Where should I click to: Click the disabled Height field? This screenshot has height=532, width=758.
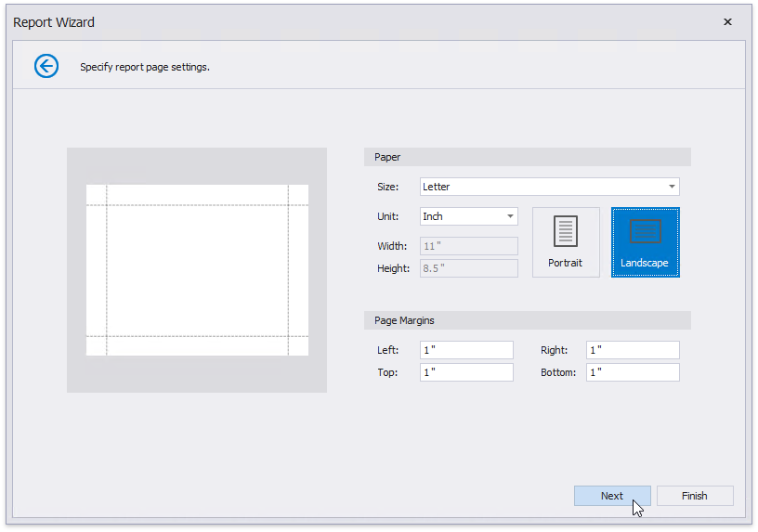pos(468,268)
